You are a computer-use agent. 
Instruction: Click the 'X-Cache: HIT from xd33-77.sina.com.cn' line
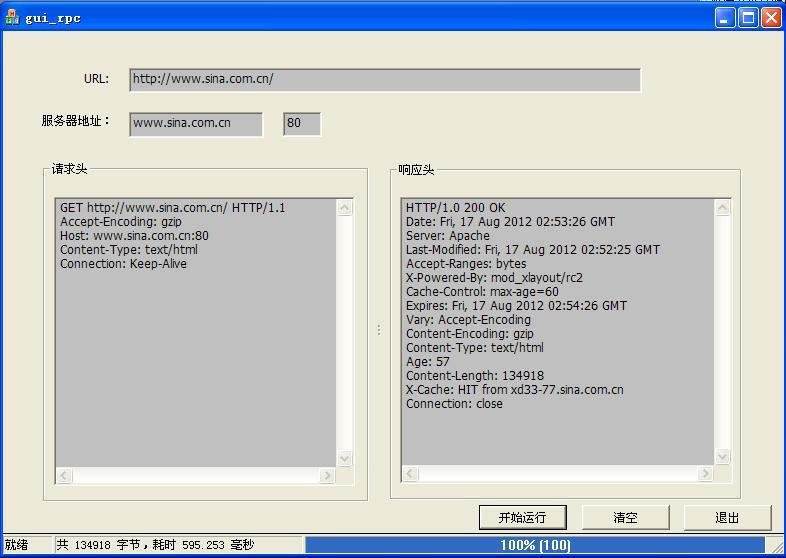[x=515, y=390]
